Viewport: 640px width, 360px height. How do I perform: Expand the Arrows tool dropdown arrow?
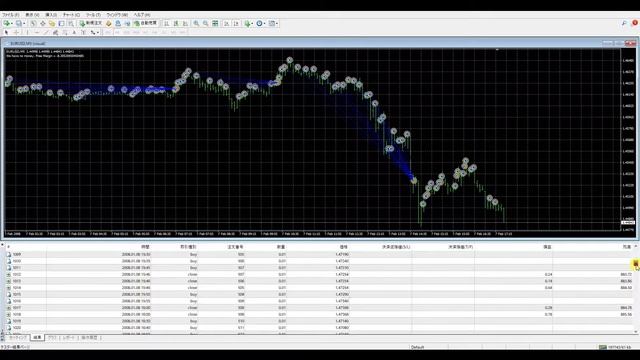(x=98, y=32)
